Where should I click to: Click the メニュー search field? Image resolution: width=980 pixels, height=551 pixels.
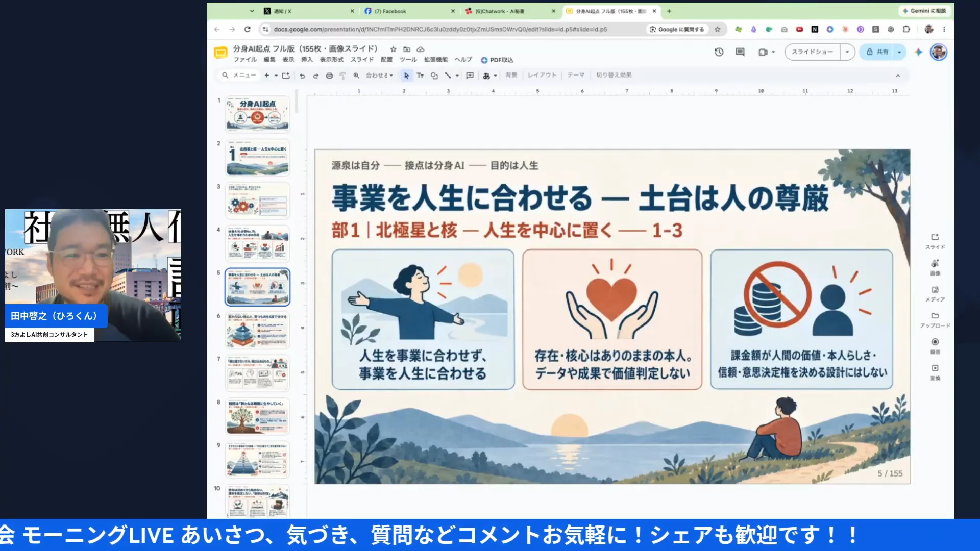pyautogui.click(x=239, y=76)
